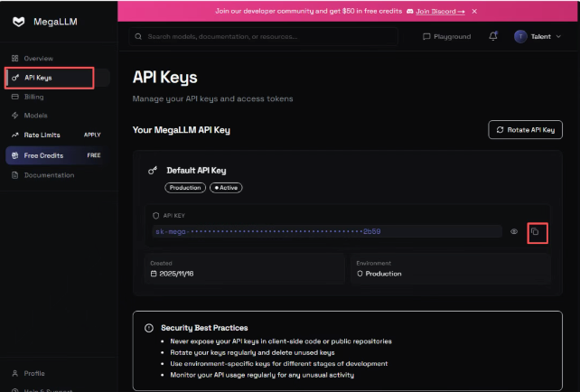Click the API Keys page heading
This screenshot has height=392, width=580.
[x=165, y=78]
